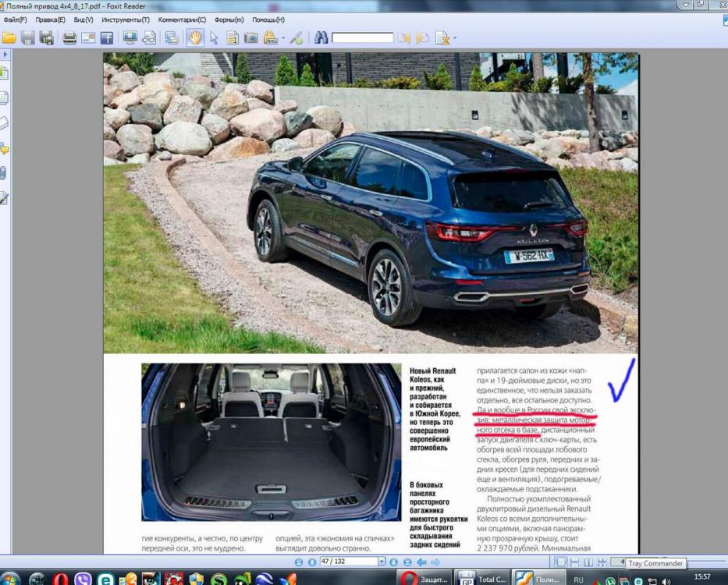The height and width of the screenshot is (585, 728).
Task: Select the Hand tool
Action: click(196, 38)
